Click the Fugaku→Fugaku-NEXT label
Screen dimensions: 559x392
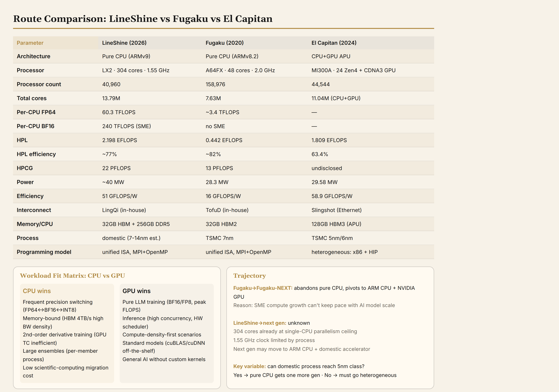tap(263, 288)
